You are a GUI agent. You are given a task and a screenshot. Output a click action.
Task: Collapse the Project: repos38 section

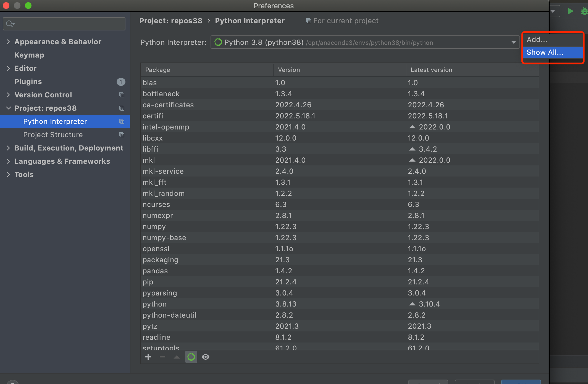tap(8, 108)
